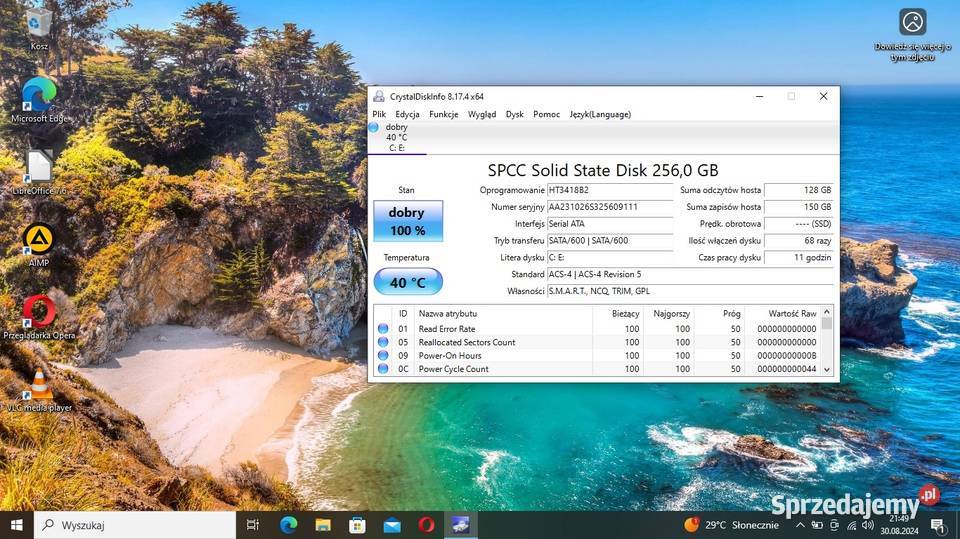This screenshot has height=539, width=960.
Task: Open the Język(Language) menu
Action: coord(600,114)
